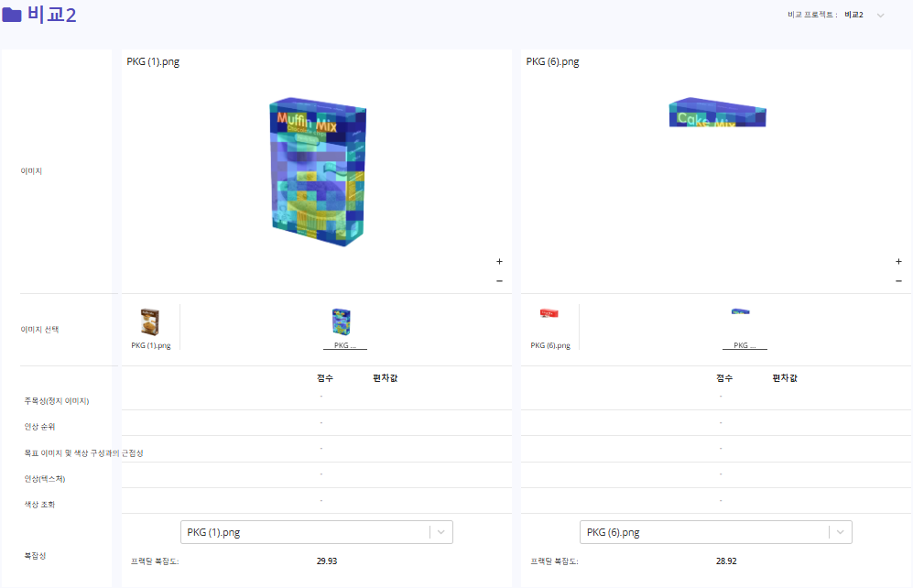
Task: Click the 복잡성 row label
Action: point(35,556)
